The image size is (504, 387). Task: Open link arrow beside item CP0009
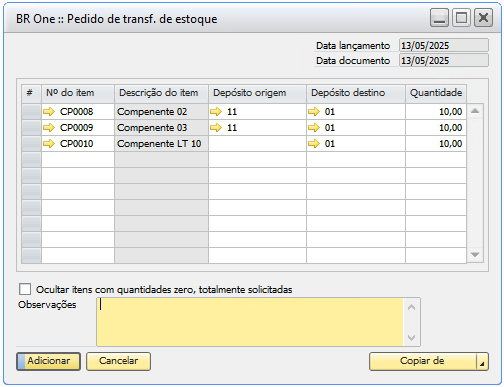(x=49, y=128)
